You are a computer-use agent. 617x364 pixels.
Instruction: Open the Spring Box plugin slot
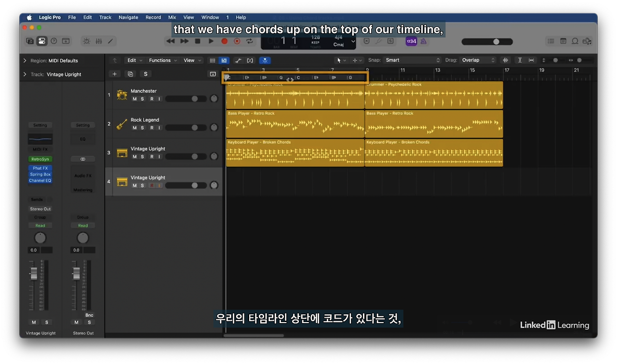40,174
